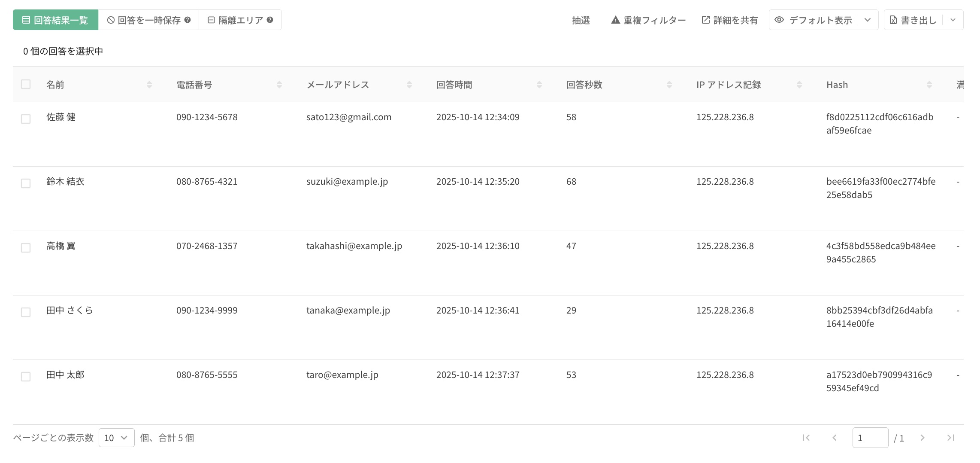Sort by 名前 column sort arrows
The width and height of the screenshot is (980, 463).
149,85
